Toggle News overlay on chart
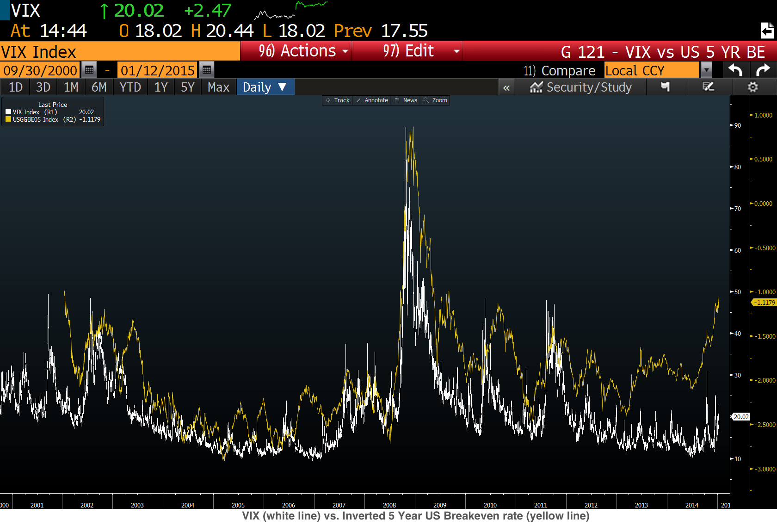This screenshot has height=532, width=777. [x=406, y=100]
